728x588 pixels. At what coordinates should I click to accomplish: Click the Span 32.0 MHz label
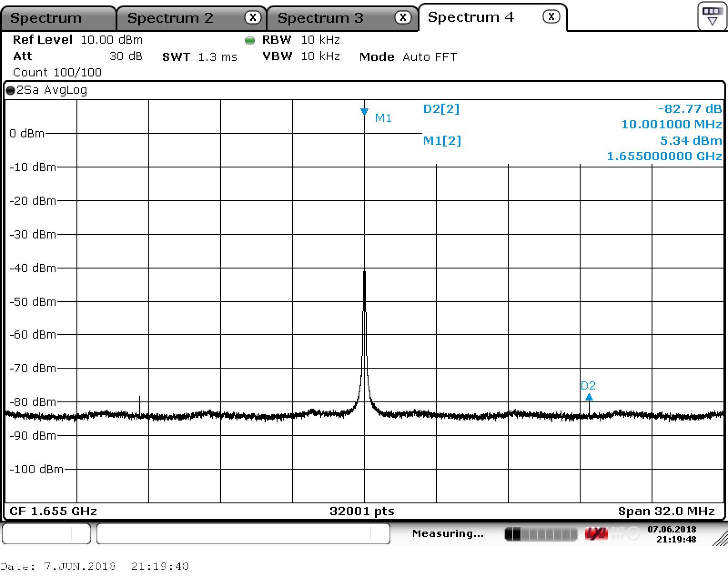666,511
